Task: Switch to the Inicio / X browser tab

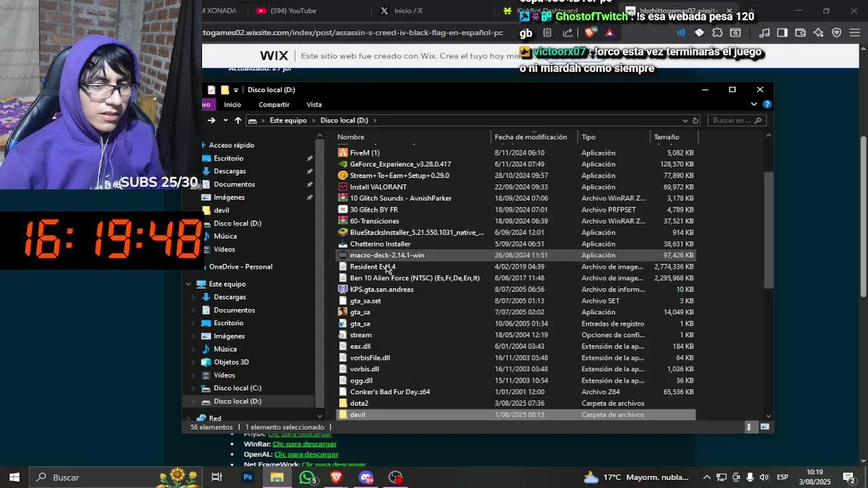Action: pos(408,10)
